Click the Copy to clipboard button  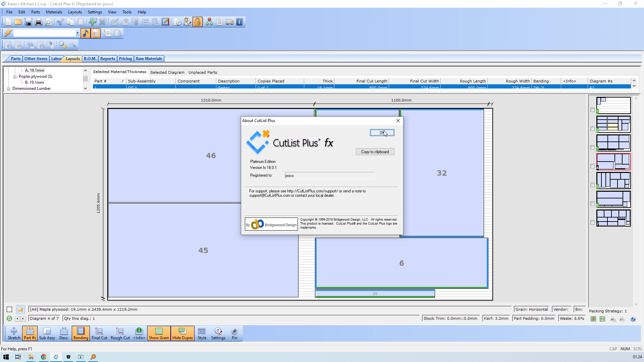375,152
